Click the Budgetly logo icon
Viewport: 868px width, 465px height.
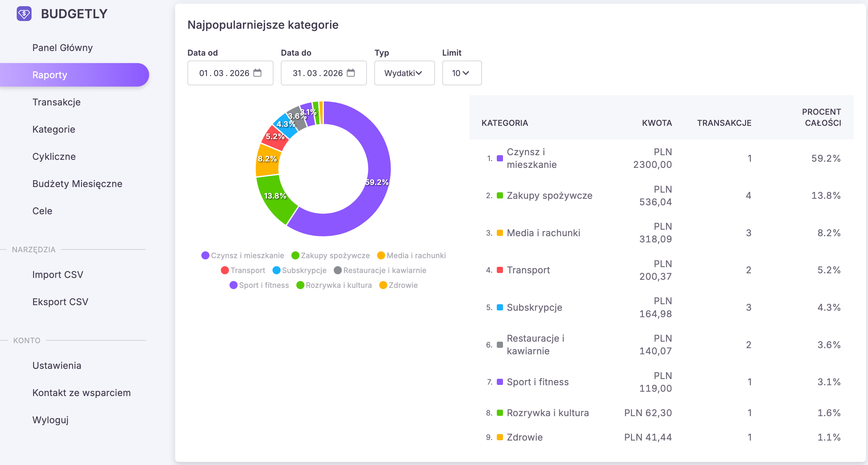tap(24, 14)
